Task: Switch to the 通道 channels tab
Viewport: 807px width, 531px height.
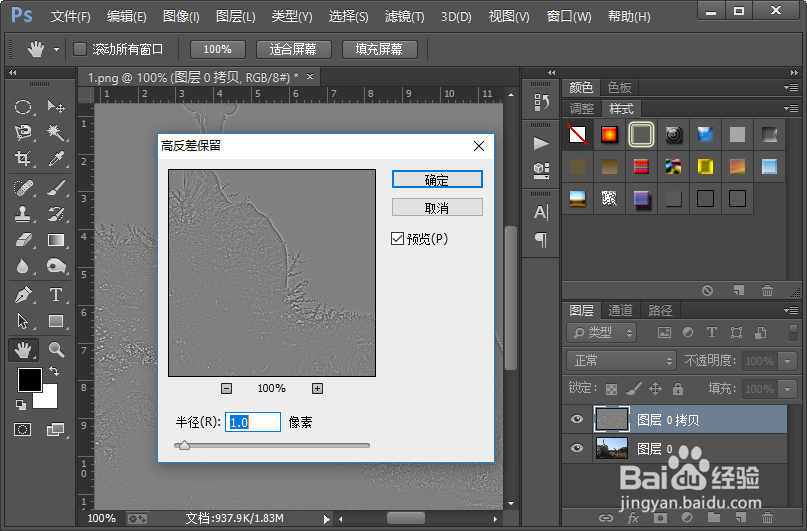Action: tap(620, 310)
